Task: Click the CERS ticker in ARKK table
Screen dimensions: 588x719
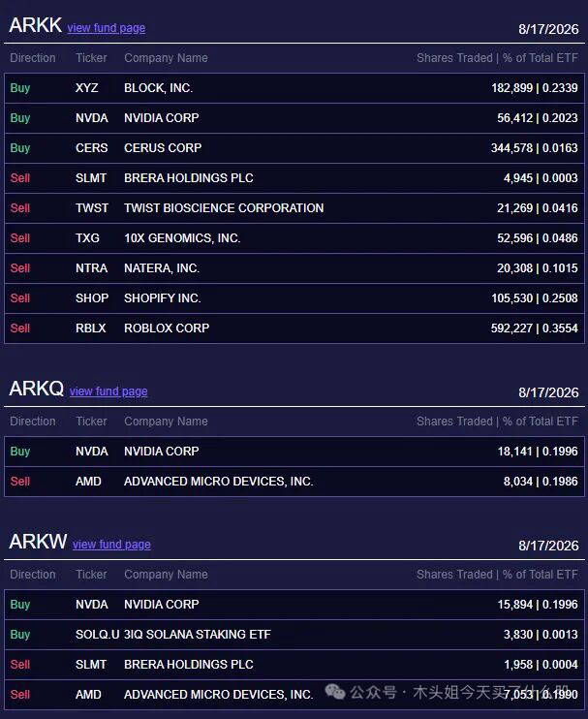Action: 92,148
